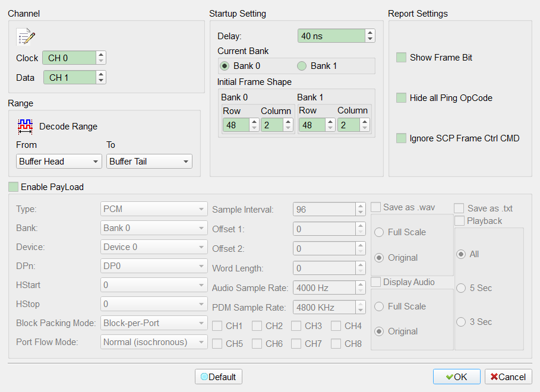Click the PDM Sample Rate field

coord(324,307)
